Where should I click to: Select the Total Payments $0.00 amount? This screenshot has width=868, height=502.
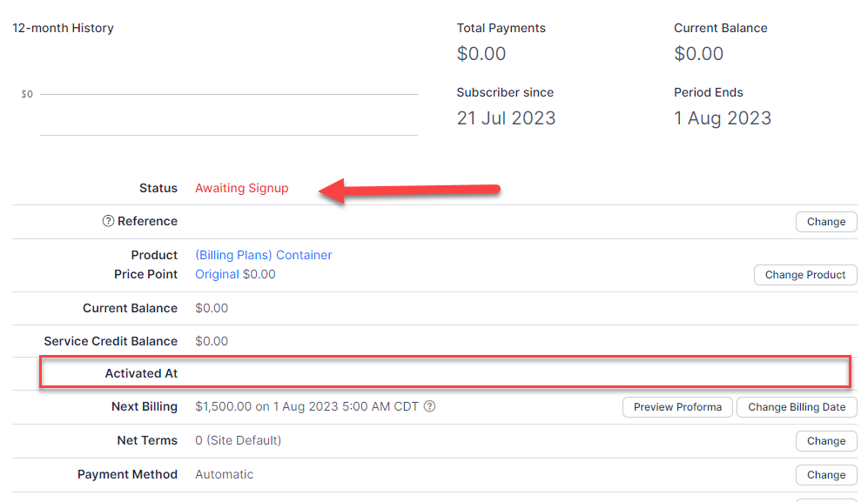(x=481, y=54)
